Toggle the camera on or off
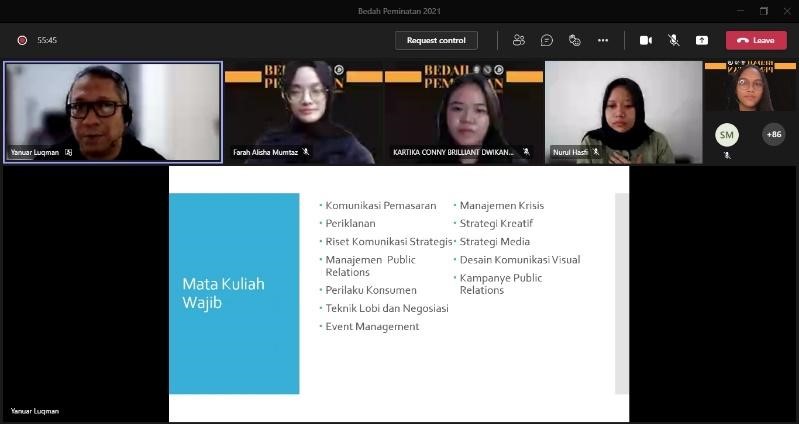Screen dimensions: 799x424 tap(646, 40)
